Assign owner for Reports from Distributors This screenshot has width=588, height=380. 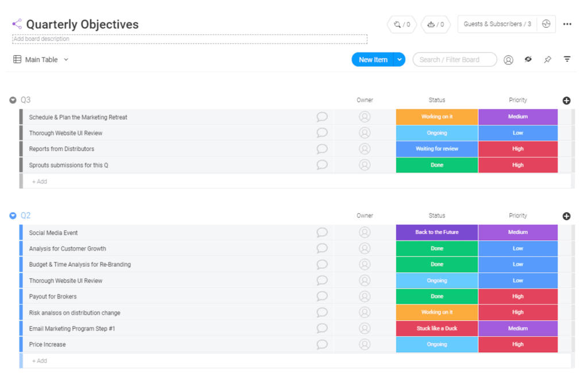[x=365, y=149]
